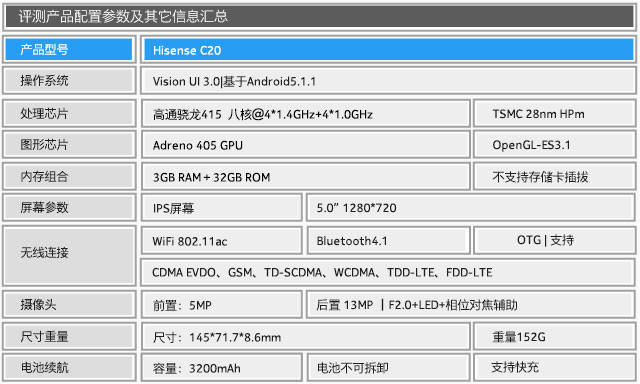640x384 pixels.
Task: Click the 高通骁龙415 八核 processor cell
Action: (x=306, y=113)
